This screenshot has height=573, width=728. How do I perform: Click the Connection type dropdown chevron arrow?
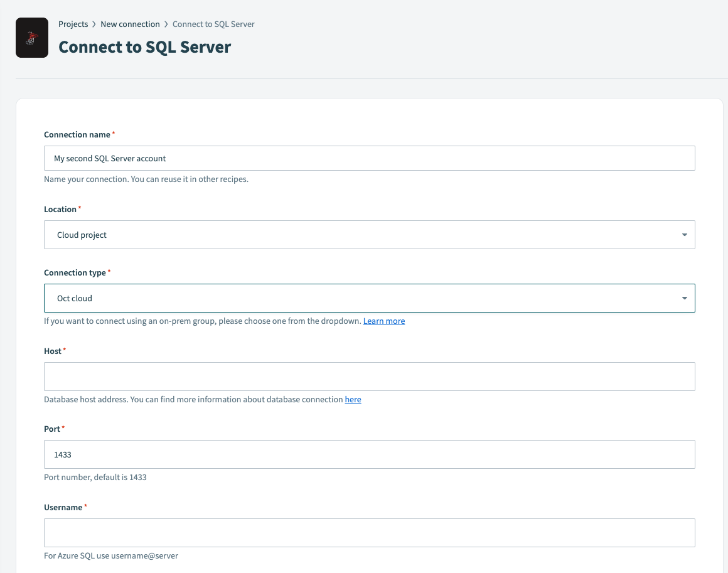[684, 297]
